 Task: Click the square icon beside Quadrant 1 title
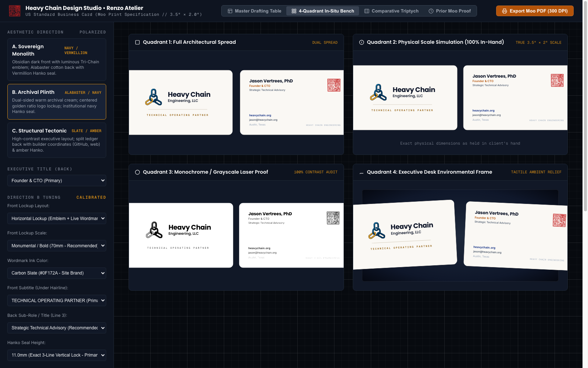[x=137, y=42]
